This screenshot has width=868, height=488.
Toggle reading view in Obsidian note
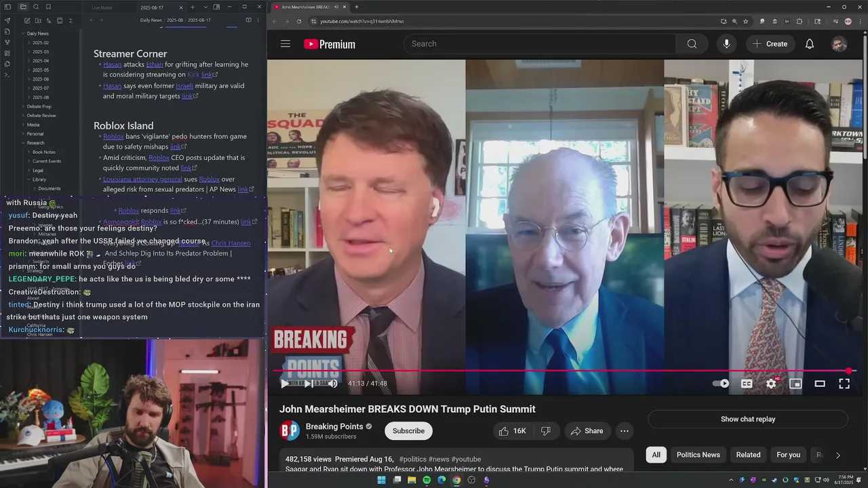click(248, 20)
